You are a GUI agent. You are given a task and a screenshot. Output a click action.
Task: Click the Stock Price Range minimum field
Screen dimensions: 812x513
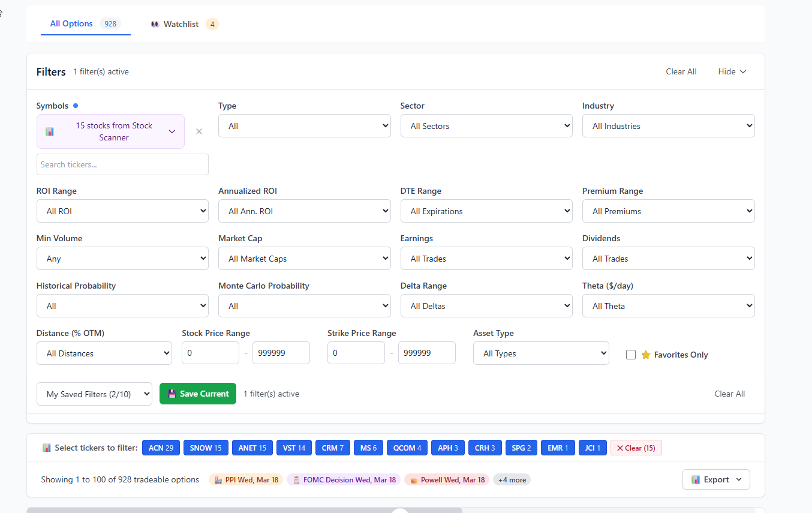[x=210, y=353]
